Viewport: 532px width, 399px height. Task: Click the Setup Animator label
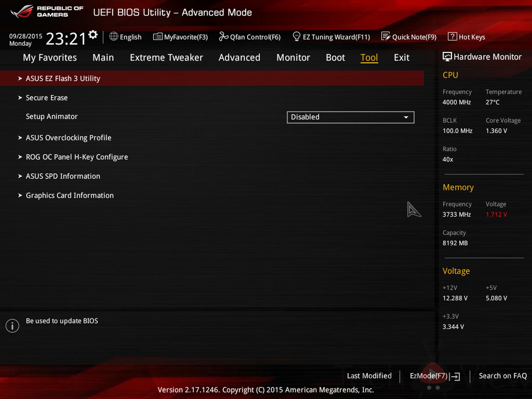pos(52,116)
